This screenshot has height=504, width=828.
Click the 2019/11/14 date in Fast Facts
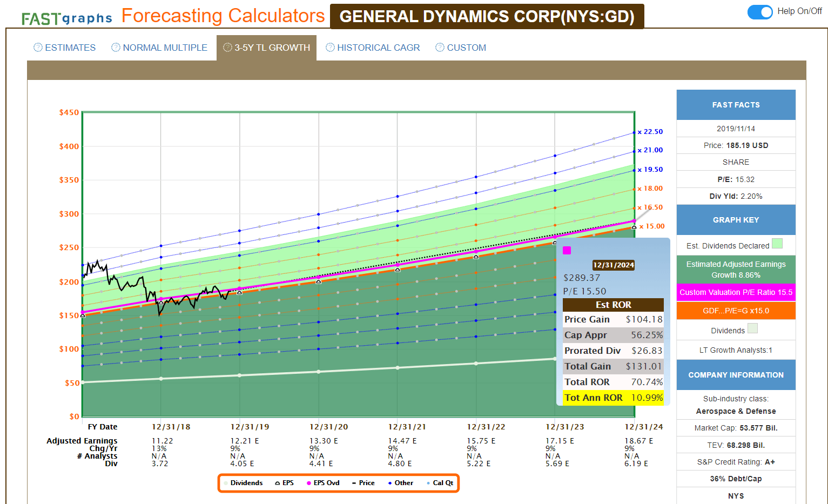pyautogui.click(x=736, y=129)
